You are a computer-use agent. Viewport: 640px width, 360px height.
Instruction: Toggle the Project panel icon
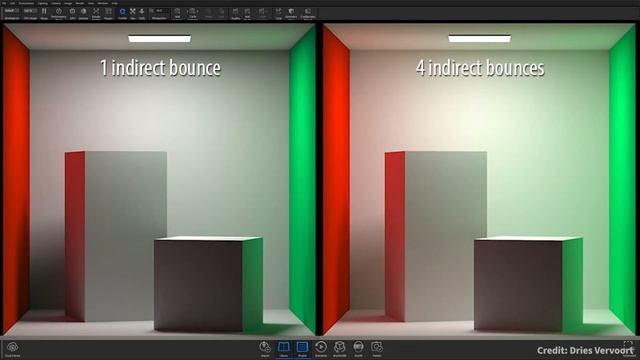302,347
